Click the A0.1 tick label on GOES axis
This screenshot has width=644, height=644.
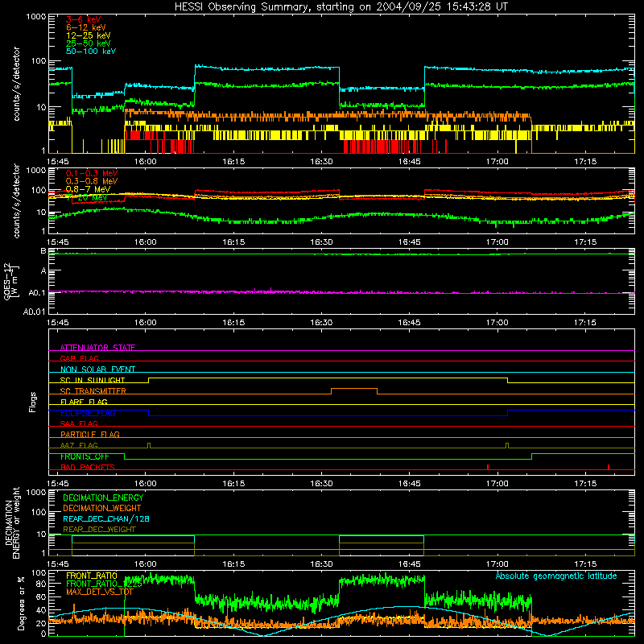click(36, 293)
